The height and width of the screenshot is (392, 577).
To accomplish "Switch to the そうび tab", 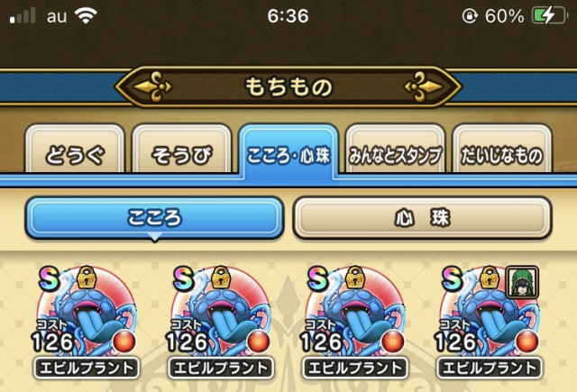I will point(182,150).
